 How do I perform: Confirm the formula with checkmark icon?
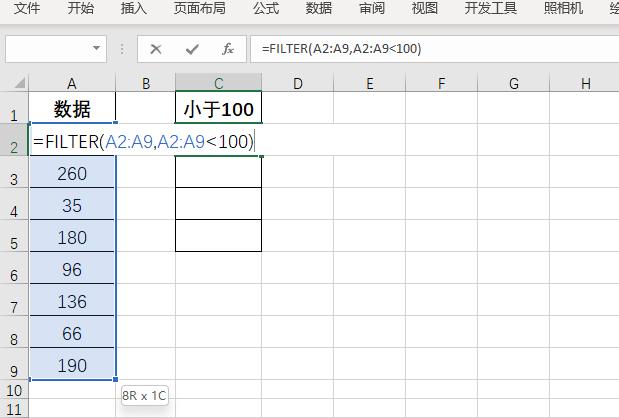(x=192, y=49)
